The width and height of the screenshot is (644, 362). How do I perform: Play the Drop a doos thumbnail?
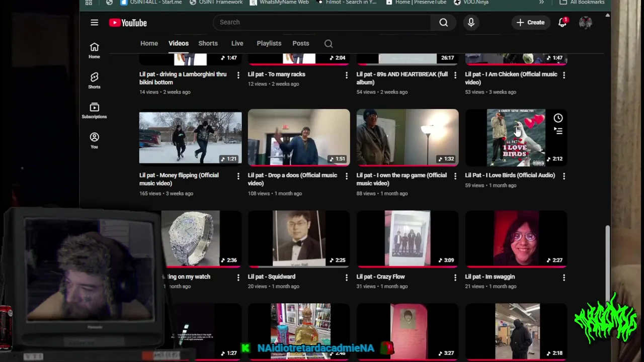(299, 137)
